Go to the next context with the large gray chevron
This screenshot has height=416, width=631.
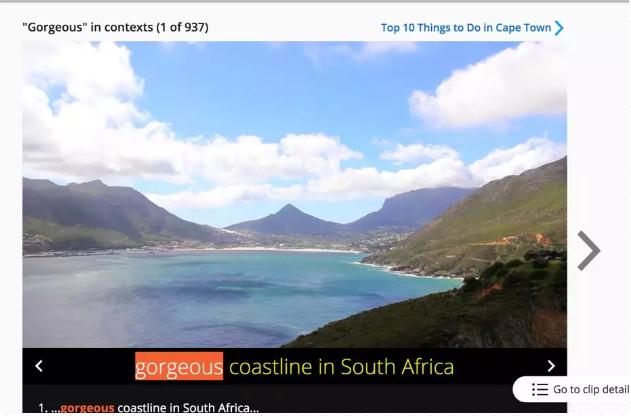click(x=589, y=250)
